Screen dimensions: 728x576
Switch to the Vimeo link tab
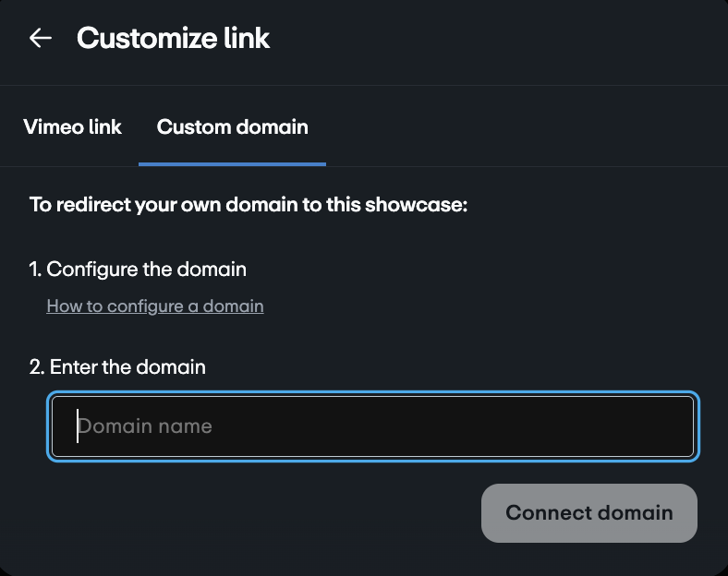coord(72,127)
